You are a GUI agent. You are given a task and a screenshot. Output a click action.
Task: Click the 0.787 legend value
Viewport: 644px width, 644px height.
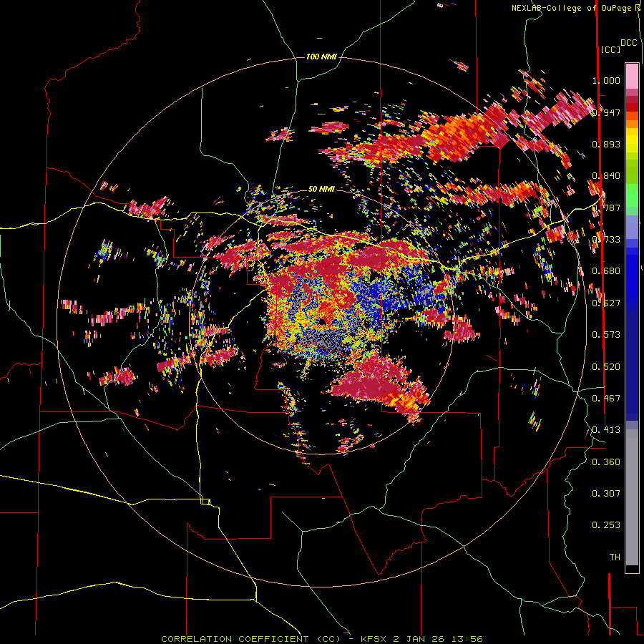pos(606,208)
